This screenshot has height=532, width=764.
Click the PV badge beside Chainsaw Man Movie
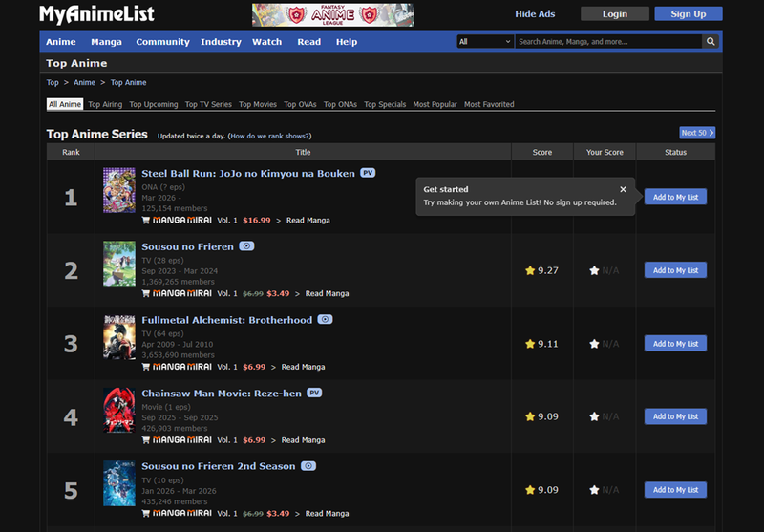tap(314, 393)
